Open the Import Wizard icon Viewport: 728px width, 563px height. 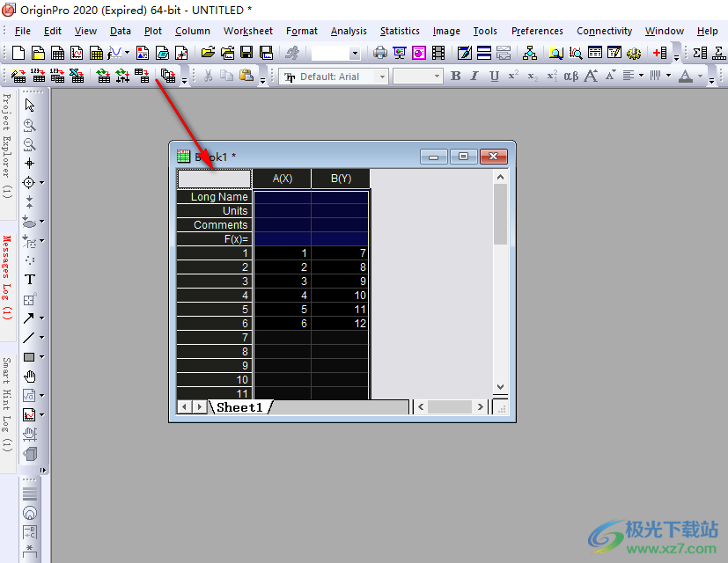pyautogui.click(x=18, y=76)
